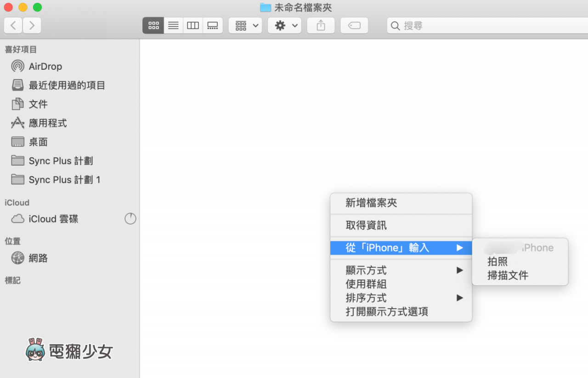The width and height of the screenshot is (588, 378).
Task: Choose 打開顯示方式選項 menu entry
Action: pos(401,312)
